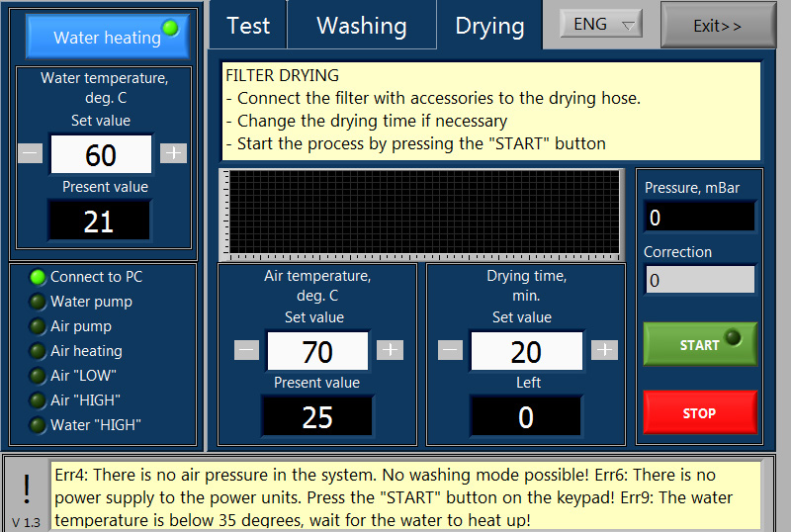Click the plus button for water temperature
This screenshot has width=791, height=532.
(x=173, y=153)
